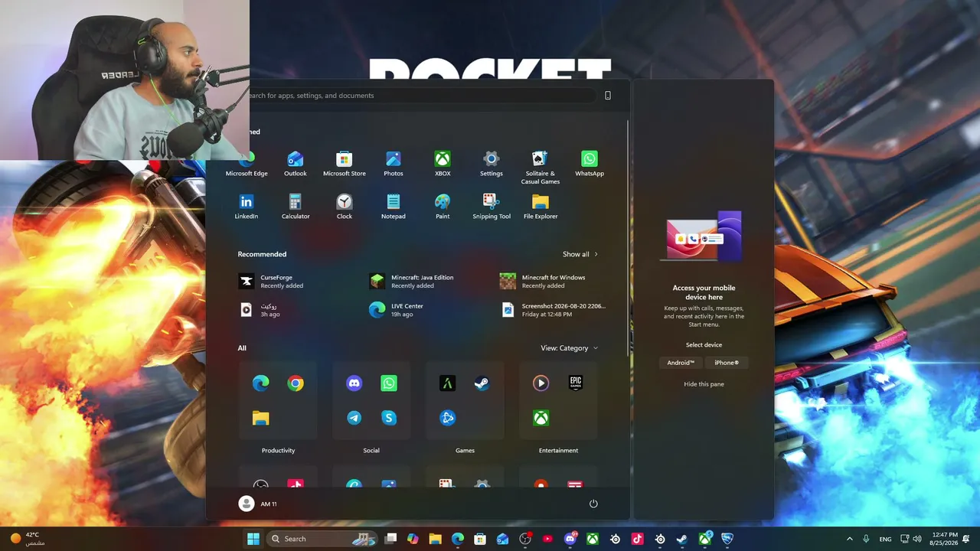Image resolution: width=980 pixels, height=551 pixels.
Task: Show hidden icons in the system tray
Action: 849,539
